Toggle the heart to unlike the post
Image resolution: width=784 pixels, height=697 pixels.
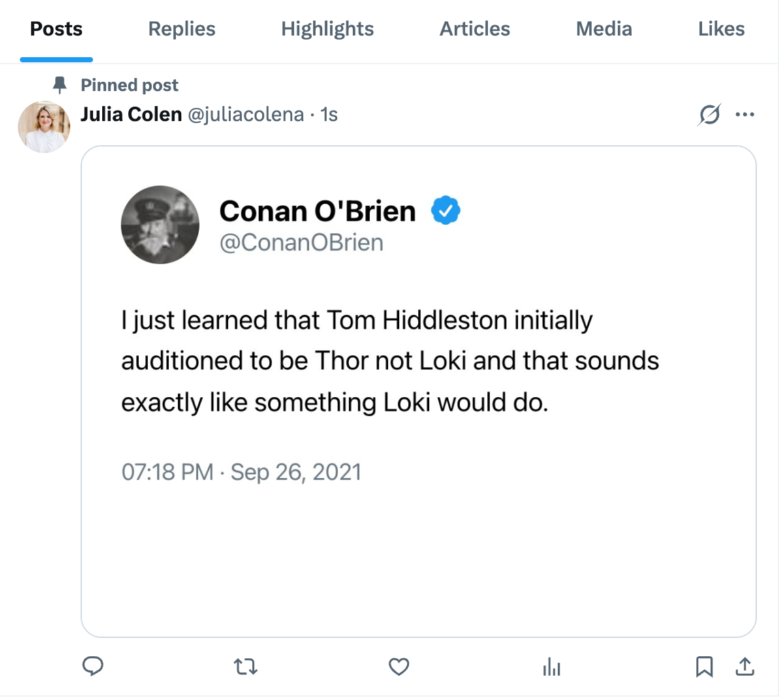(x=399, y=666)
